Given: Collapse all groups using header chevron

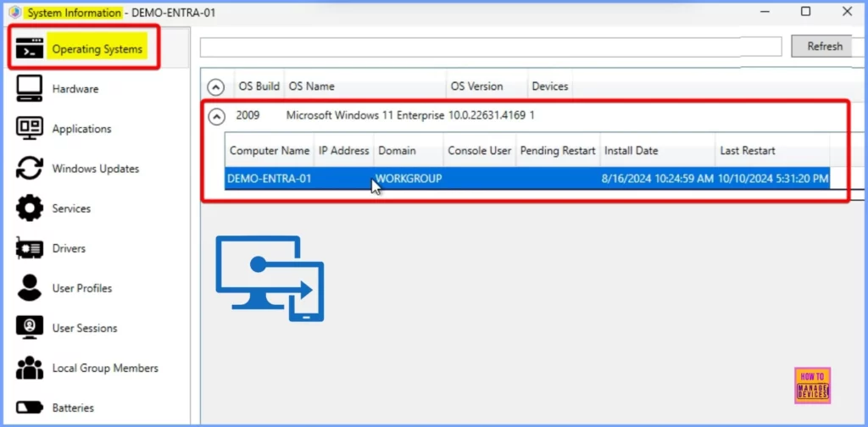Looking at the screenshot, I should point(216,86).
